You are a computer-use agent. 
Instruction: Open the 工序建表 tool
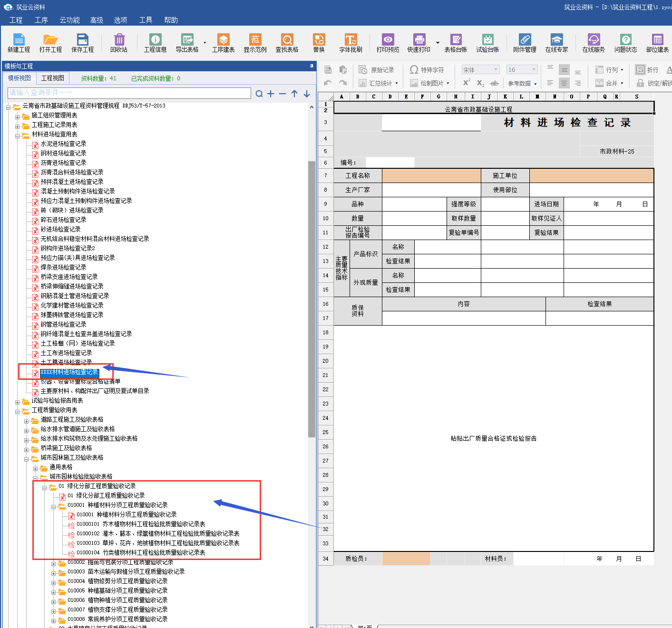[x=223, y=43]
